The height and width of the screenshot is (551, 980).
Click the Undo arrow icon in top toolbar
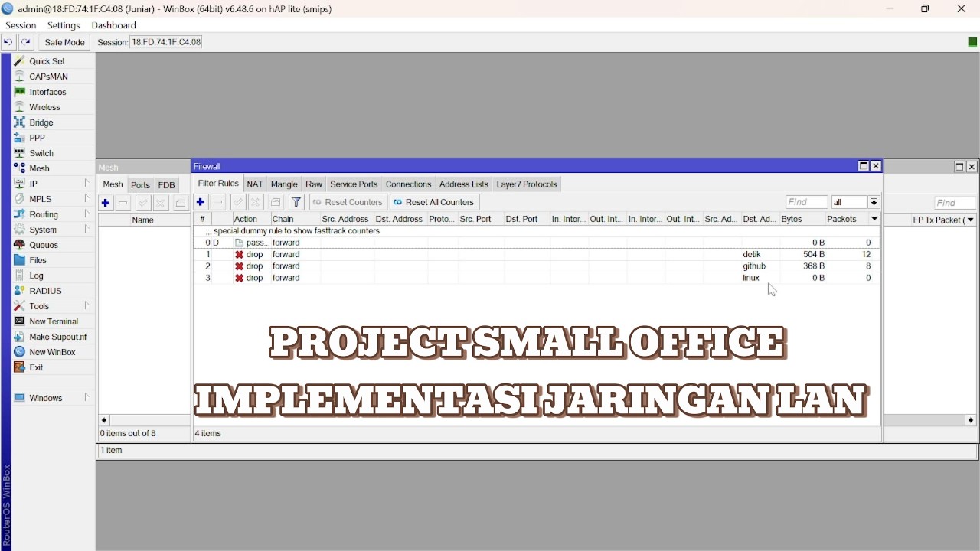coord(8,43)
